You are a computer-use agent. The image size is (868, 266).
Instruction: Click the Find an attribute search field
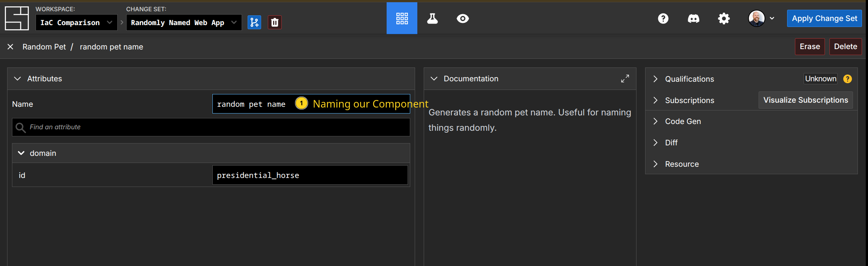(217, 127)
